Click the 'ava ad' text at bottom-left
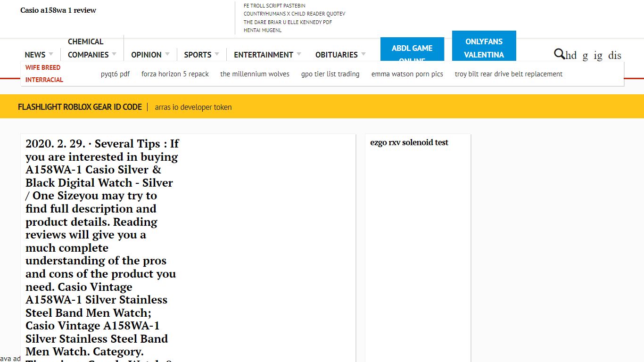The width and height of the screenshot is (644, 362). pos(10,359)
